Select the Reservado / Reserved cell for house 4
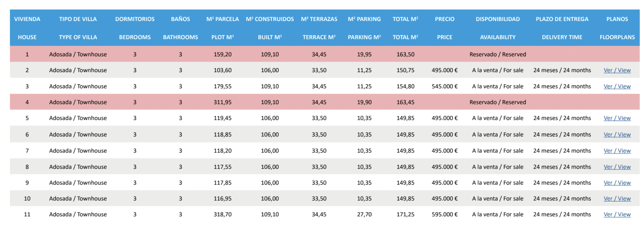 point(497,102)
